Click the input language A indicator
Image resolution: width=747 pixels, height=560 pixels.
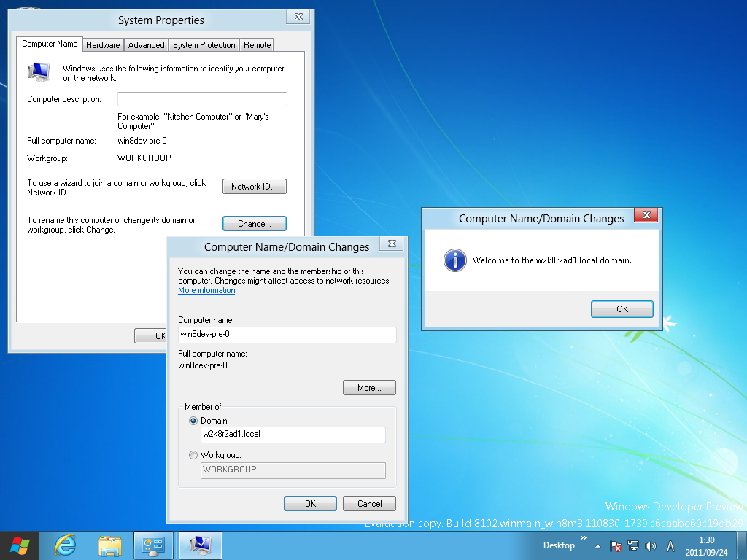tap(670, 546)
